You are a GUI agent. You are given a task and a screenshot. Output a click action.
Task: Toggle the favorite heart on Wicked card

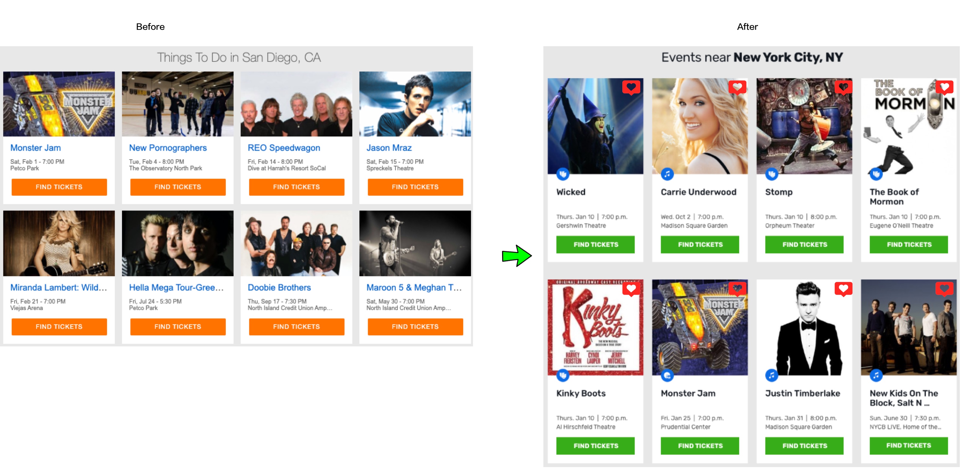click(x=631, y=87)
